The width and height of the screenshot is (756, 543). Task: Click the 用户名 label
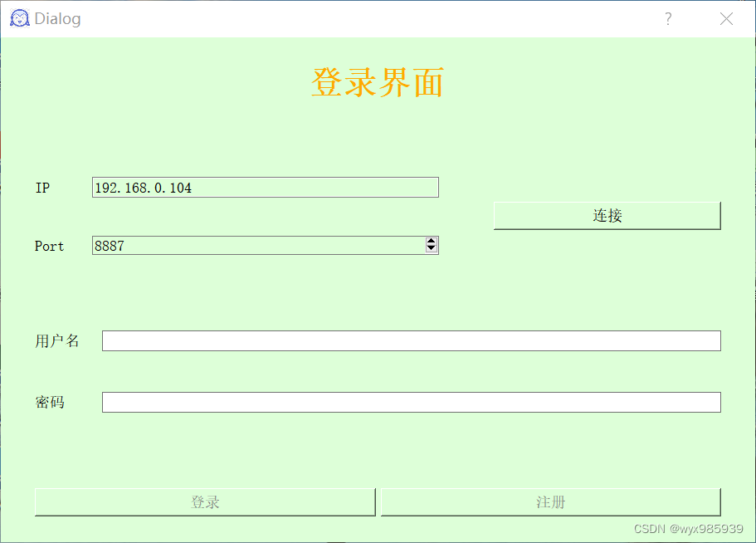(57, 341)
